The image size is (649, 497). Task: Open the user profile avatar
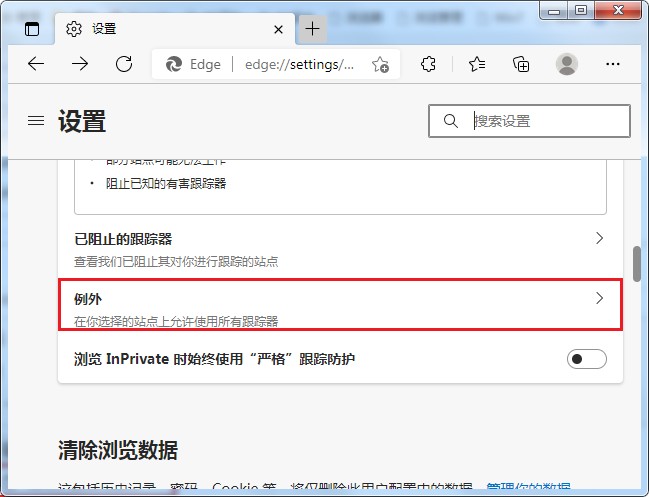567,64
